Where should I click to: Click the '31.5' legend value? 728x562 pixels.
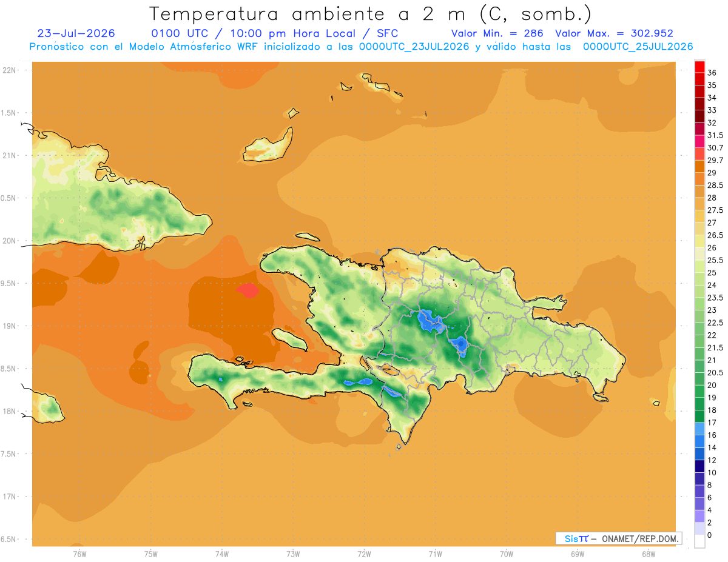pos(715,135)
